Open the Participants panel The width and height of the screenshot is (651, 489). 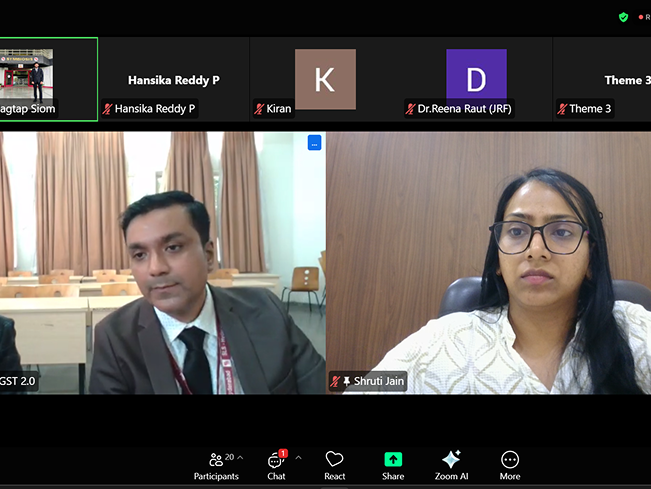point(216,466)
